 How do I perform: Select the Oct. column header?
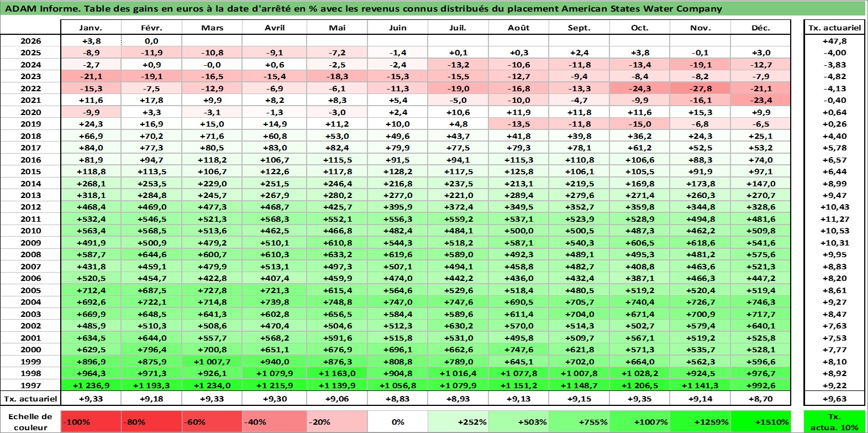(x=640, y=28)
